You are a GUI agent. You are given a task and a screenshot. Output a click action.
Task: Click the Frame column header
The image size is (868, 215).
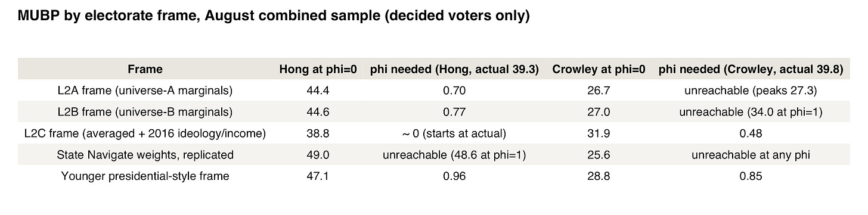point(145,70)
